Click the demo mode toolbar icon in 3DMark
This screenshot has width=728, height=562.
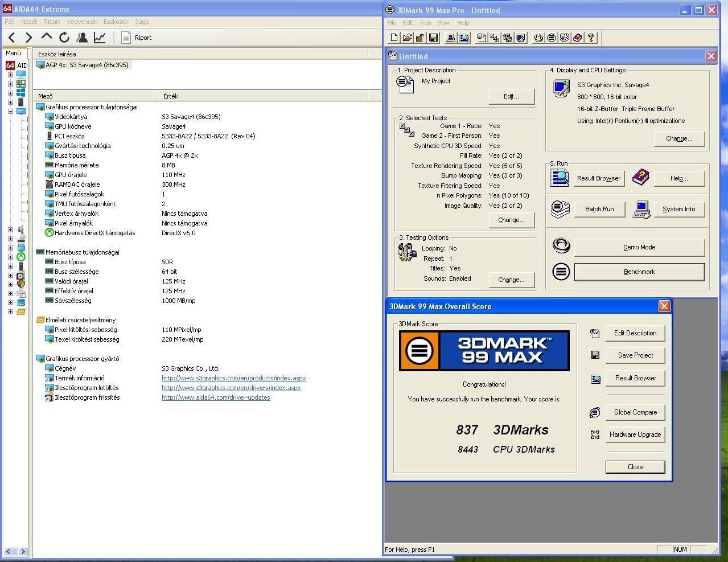(538, 38)
